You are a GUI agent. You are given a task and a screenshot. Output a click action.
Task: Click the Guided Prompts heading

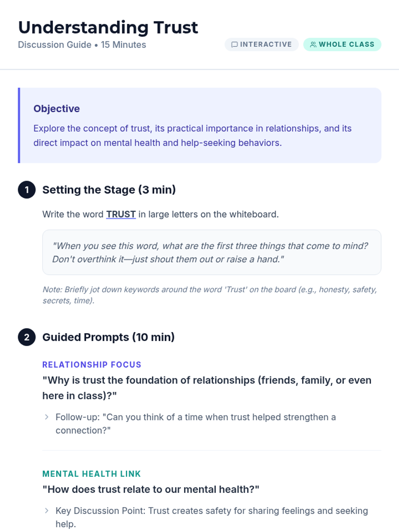(x=108, y=337)
